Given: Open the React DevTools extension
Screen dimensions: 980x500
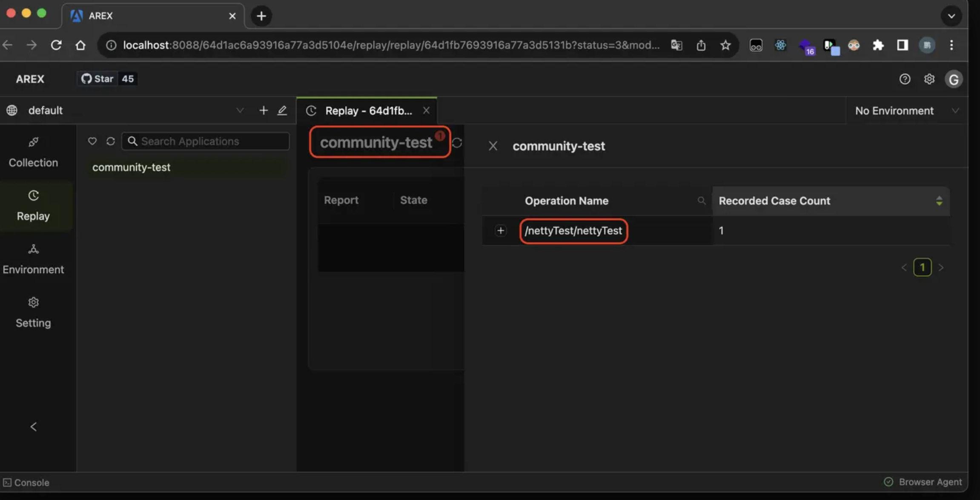Looking at the screenshot, I should (780, 45).
